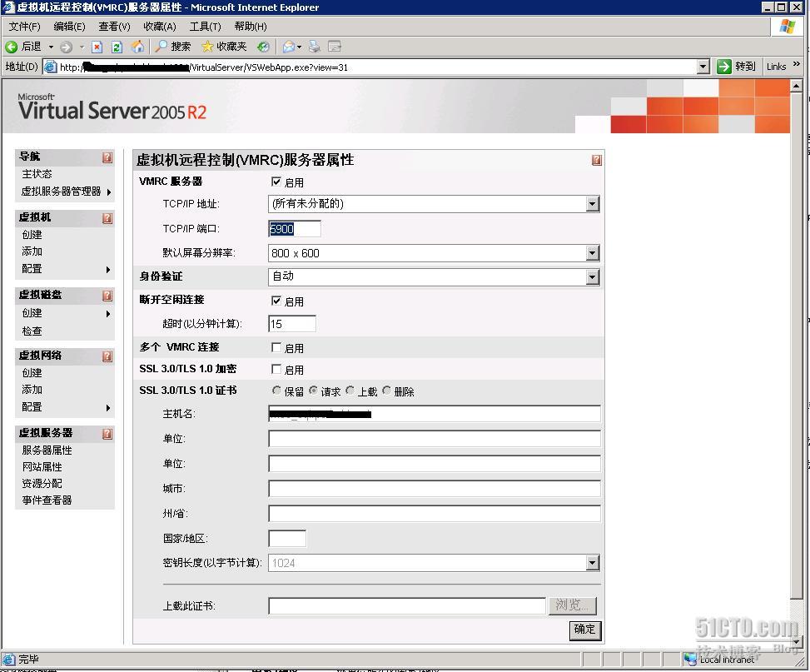This screenshot has width=810, height=672.
Task: Open the address bar dropdown arrow
Action: pos(703,66)
